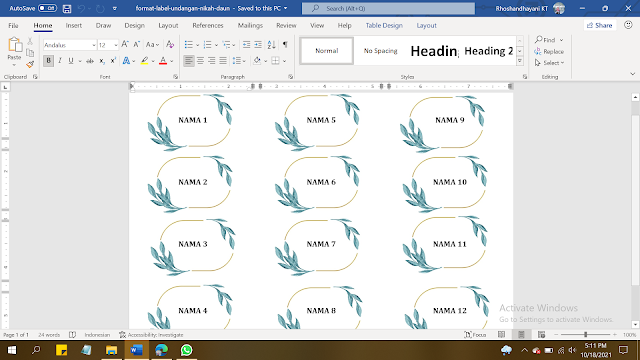Click the Sort icon
Image resolution: width=640 pixels, height=360 pixels.
271,44
